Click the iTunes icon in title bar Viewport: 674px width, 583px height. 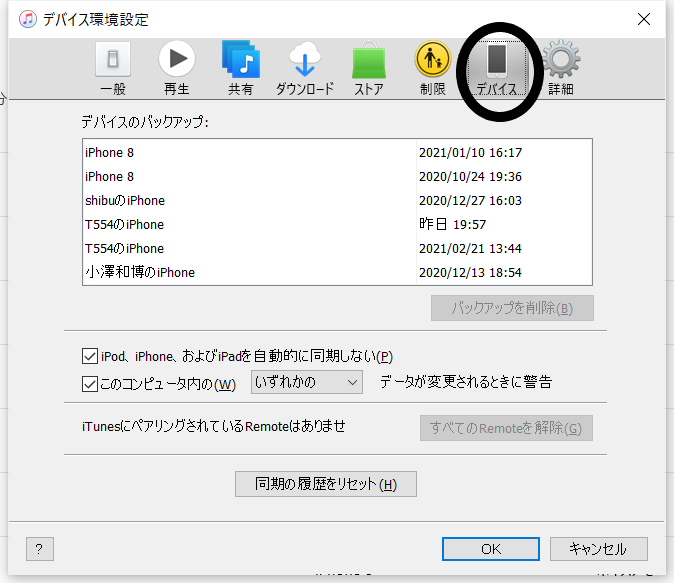click(x=28, y=19)
